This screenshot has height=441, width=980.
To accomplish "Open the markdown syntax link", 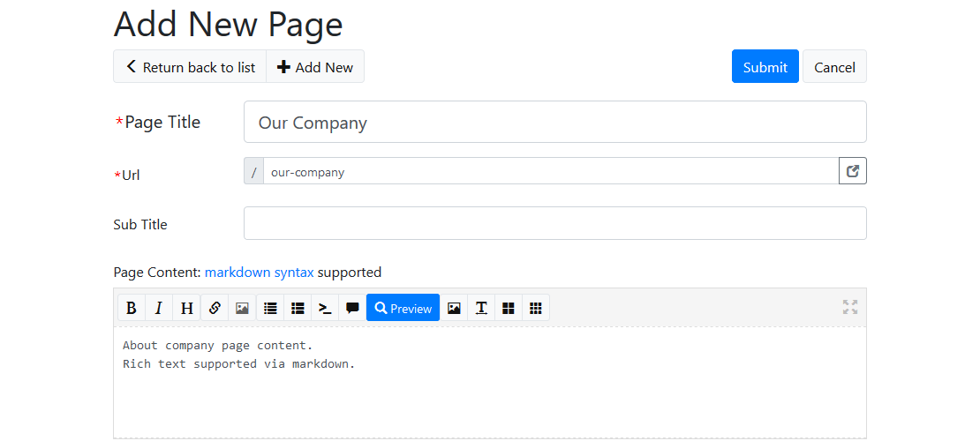I will click(x=260, y=273).
